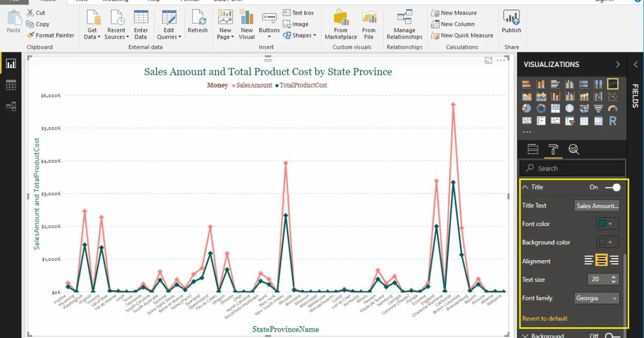This screenshot has height=338, width=644.
Task: Click the Title Text input field
Action: [x=597, y=205]
